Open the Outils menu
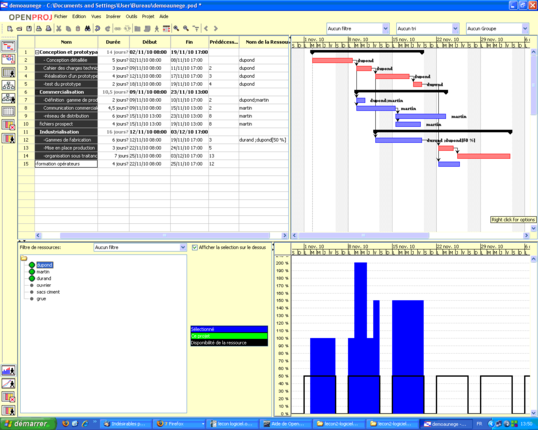 click(x=131, y=16)
